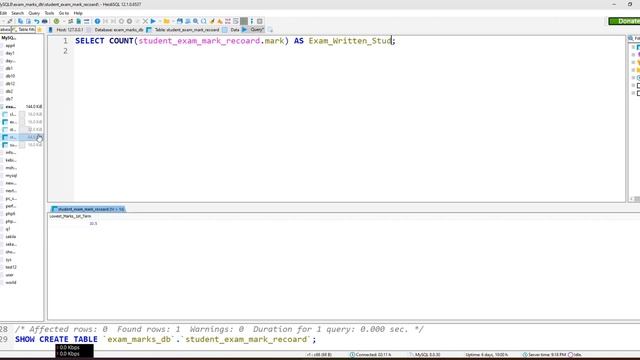This screenshot has width=640, height=360.
Task: Click the magnifier Find text icon
Action: tap(196, 21)
